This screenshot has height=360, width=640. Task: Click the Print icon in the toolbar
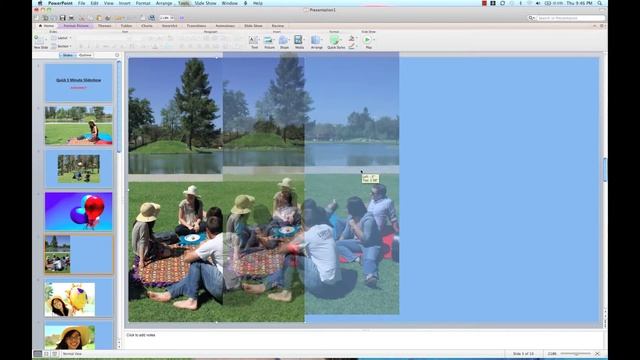point(71,18)
